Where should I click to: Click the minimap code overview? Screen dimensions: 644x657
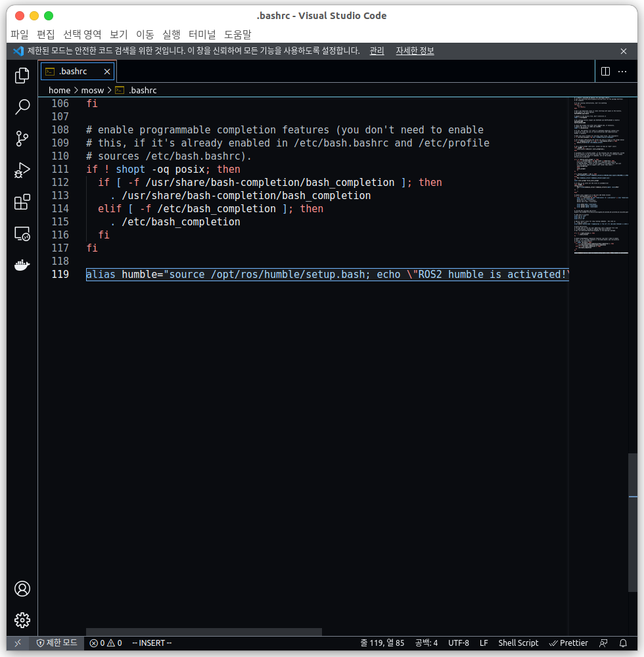click(x=601, y=176)
